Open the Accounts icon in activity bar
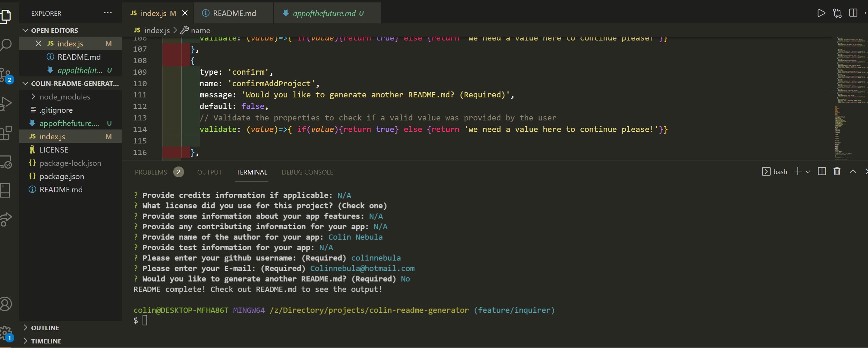The width and height of the screenshot is (868, 348). 6,304
